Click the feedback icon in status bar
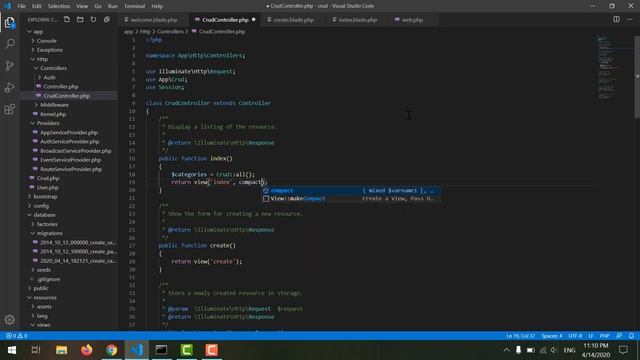This screenshot has width=640, height=360. click(x=619, y=336)
